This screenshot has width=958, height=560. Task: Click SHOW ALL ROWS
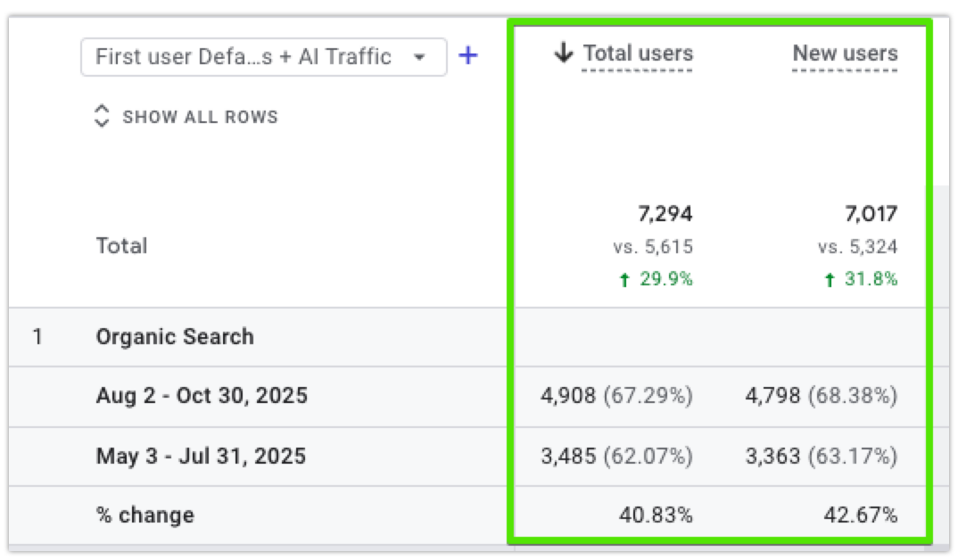click(x=200, y=116)
